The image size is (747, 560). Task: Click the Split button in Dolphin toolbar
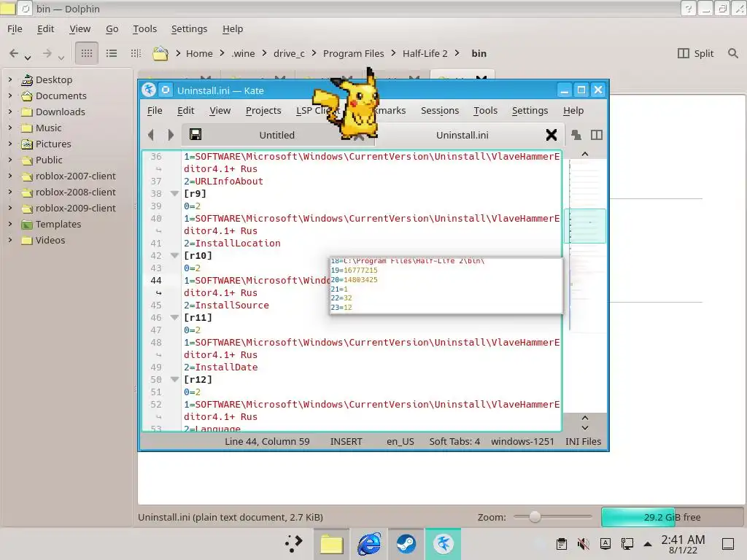[695, 52]
